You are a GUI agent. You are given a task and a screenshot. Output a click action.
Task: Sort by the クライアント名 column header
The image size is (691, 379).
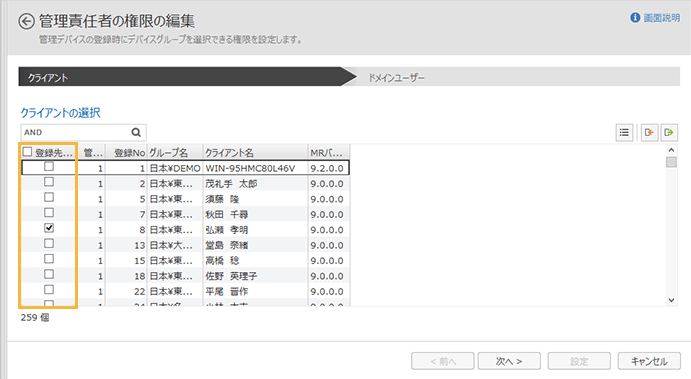tap(255, 152)
